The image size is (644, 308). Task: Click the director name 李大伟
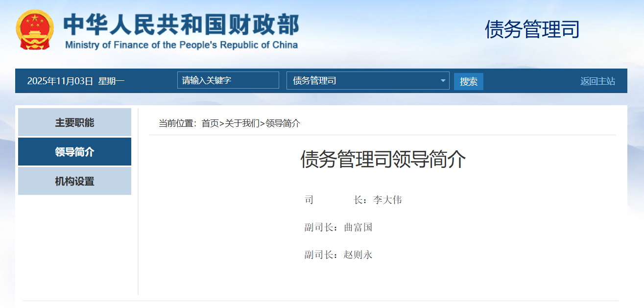point(387,200)
